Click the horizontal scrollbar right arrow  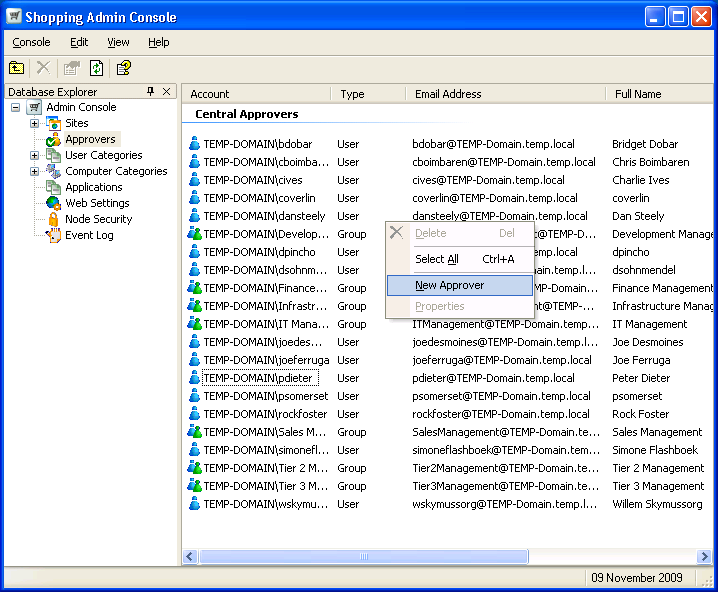[704, 557]
